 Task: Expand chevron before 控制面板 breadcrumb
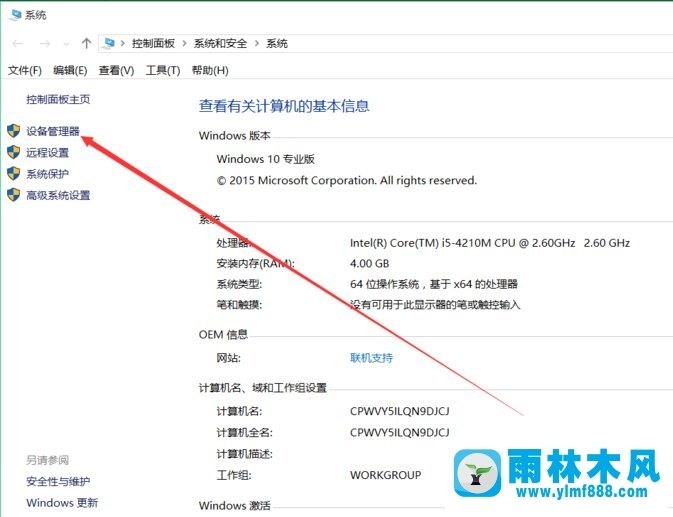tap(123, 43)
